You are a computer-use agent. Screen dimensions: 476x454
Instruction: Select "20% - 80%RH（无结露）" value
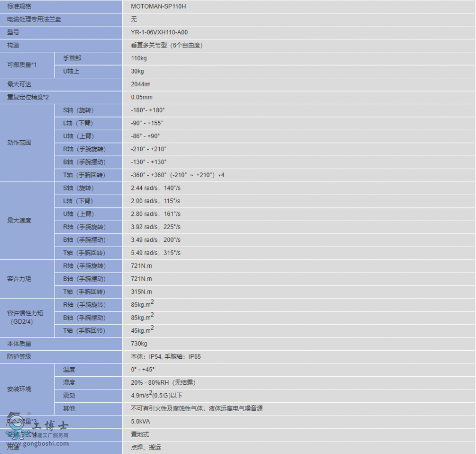(163, 383)
